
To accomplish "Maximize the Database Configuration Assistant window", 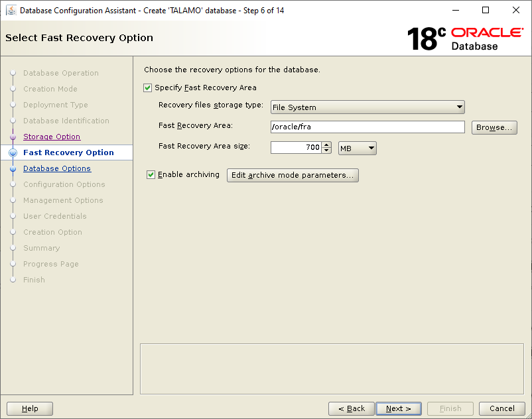I will pyautogui.click(x=486, y=10).
